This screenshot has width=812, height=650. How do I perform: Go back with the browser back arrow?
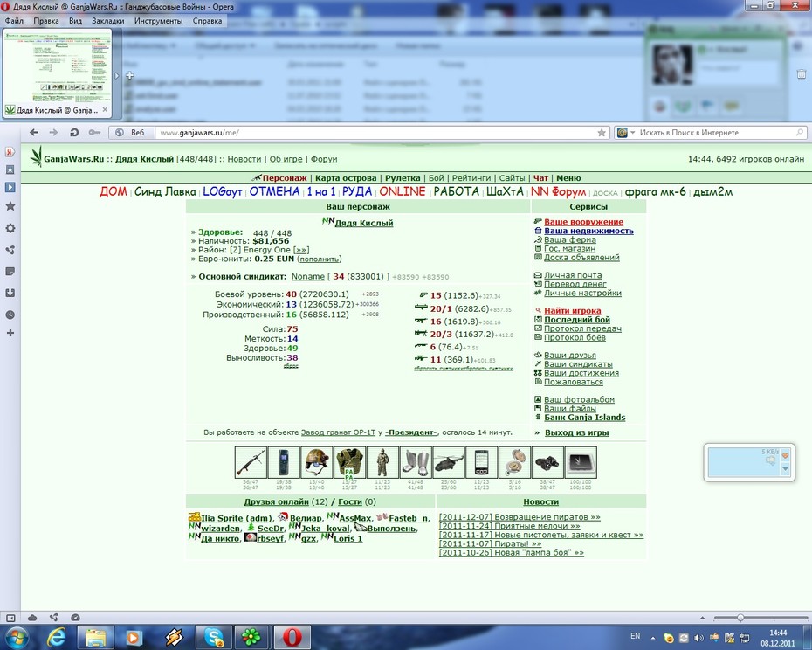pyautogui.click(x=34, y=133)
